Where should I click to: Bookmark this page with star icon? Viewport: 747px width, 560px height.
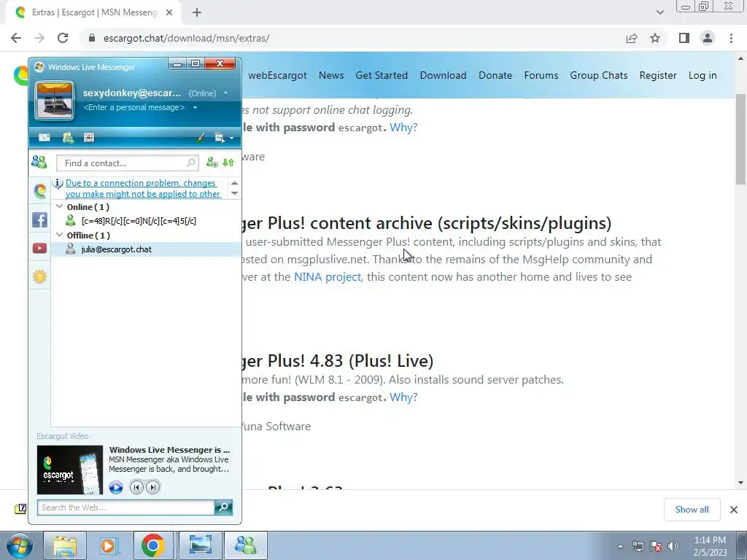pyautogui.click(x=655, y=38)
